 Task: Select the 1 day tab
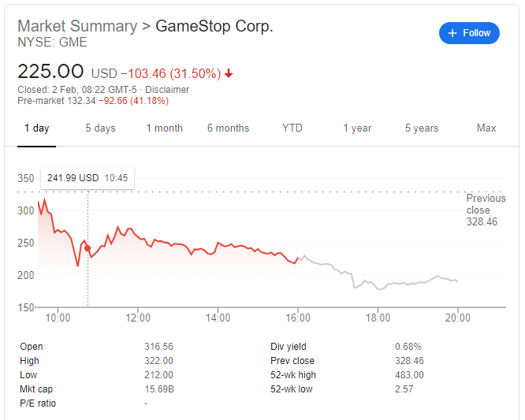click(x=36, y=128)
